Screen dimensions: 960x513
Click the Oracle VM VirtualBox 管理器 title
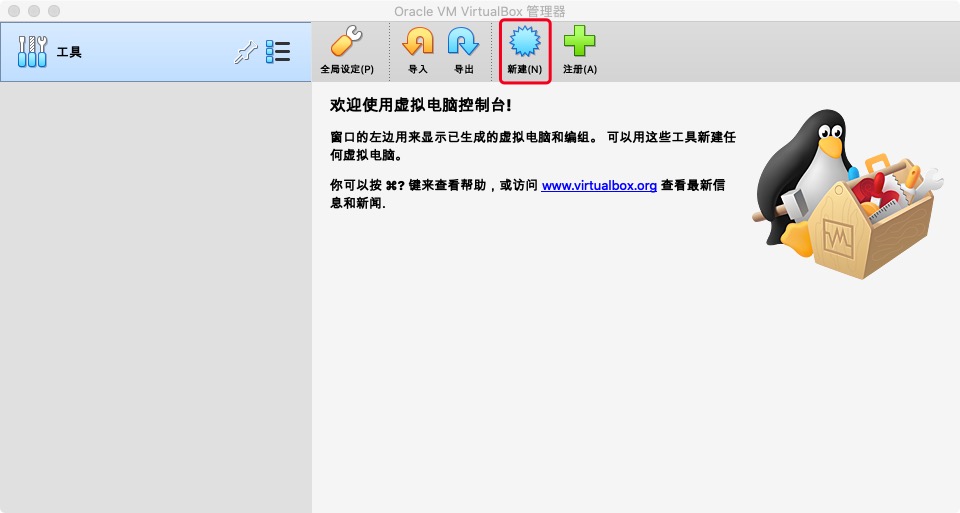(479, 11)
